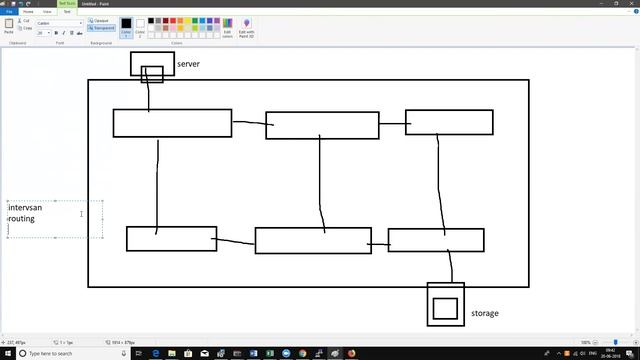Pick the red color swatch
Image resolution: width=640 pixels, height=360 pixels.
(173, 20)
